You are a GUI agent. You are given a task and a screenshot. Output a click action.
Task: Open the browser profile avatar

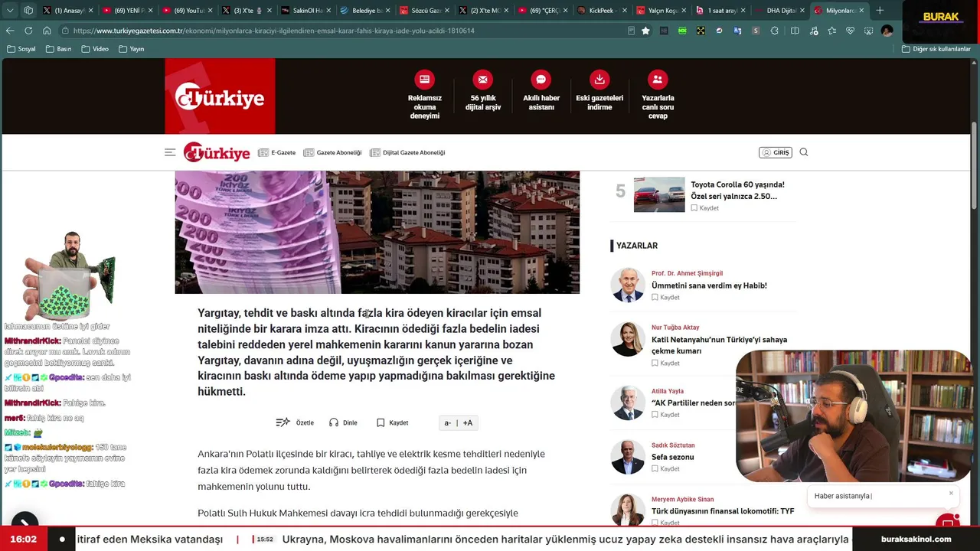(887, 31)
